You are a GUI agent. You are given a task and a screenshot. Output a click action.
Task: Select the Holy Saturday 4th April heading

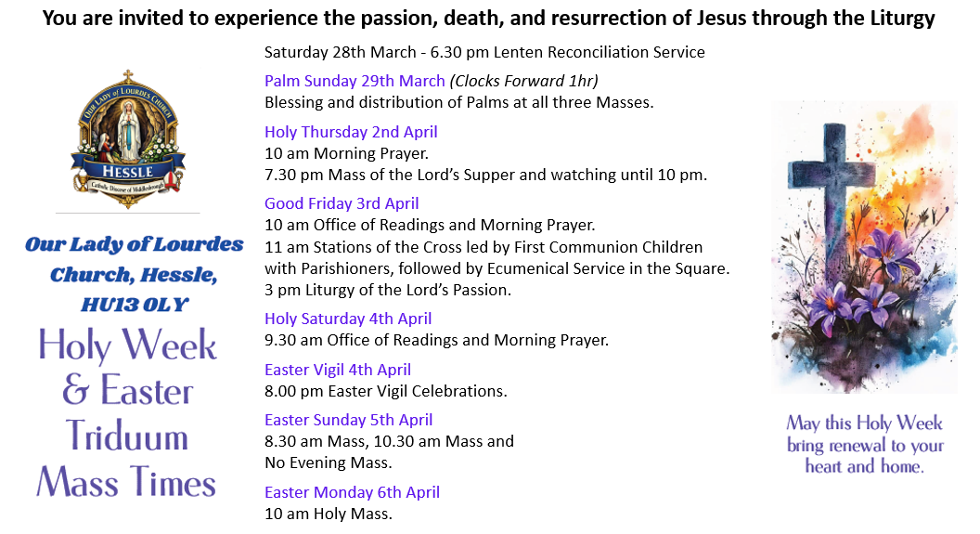point(348,319)
